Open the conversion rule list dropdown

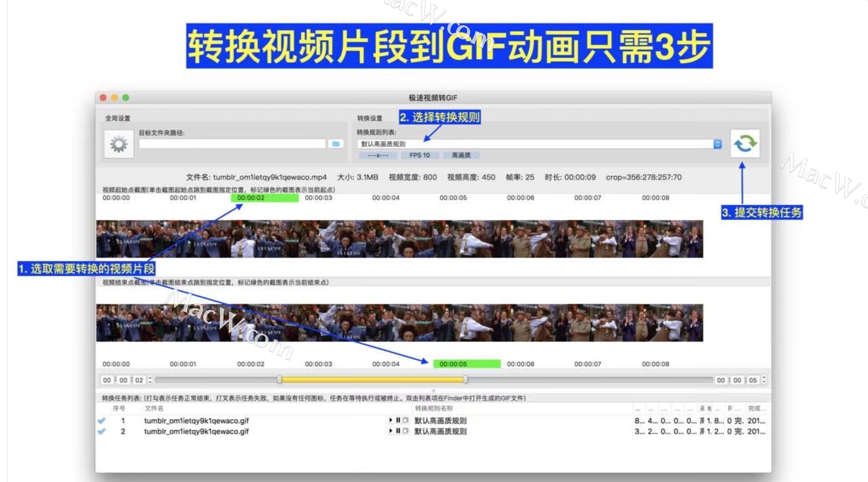tap(717, 144)
